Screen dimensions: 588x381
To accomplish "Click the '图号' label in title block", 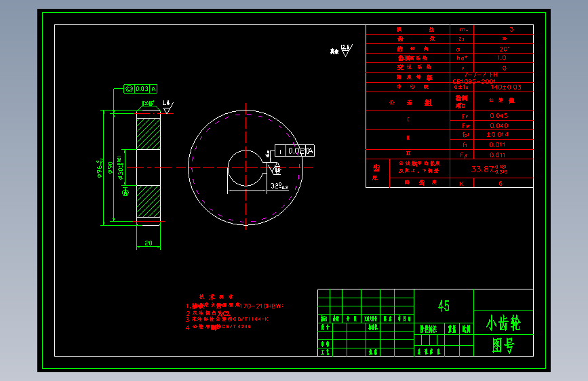I will click(503, 345).
